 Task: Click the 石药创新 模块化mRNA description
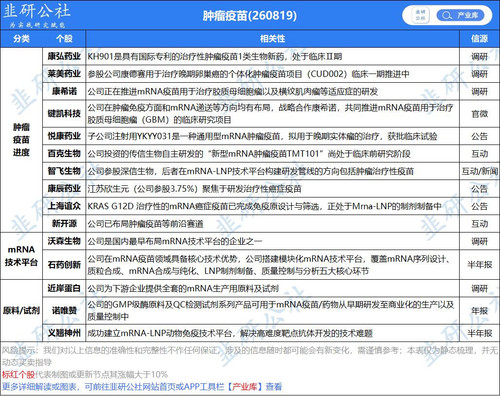pyautogui.click(x=269, y=265)
